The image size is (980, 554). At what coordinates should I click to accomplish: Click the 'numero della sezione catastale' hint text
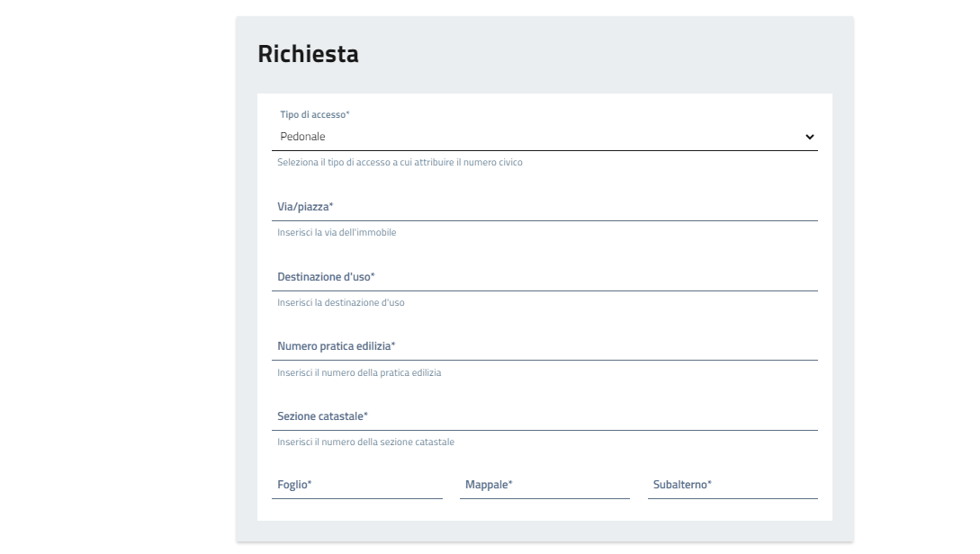(365, 442)
